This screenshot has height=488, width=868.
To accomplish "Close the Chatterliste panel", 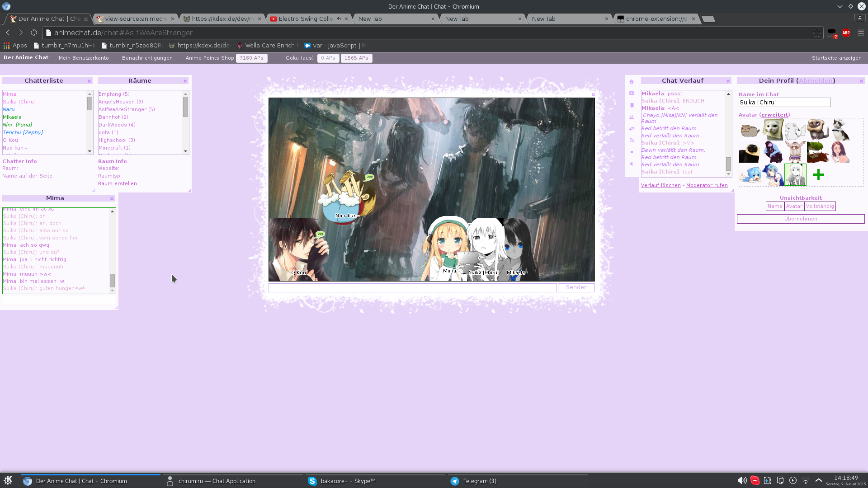I will 89,81.
